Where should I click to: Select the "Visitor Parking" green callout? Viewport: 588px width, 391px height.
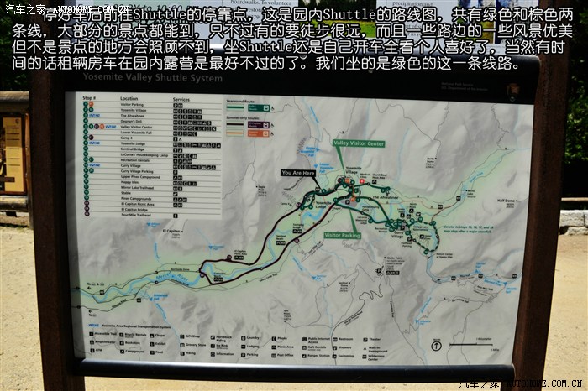pos(342,236)
